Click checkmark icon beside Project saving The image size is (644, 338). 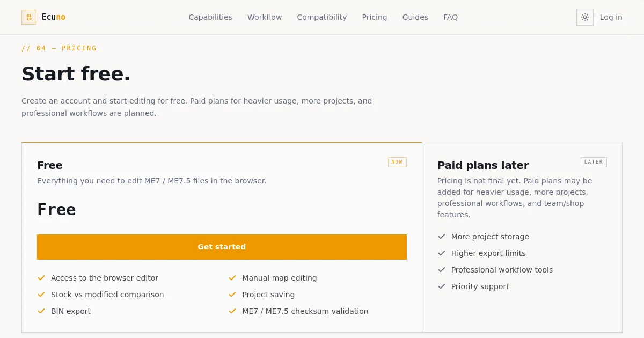click(232, 295)
